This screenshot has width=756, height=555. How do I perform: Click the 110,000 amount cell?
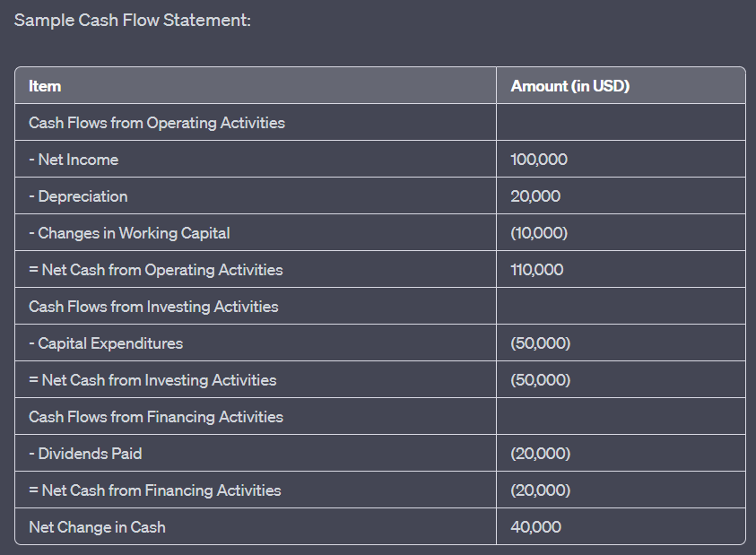pyautogui.click(x=537, y=270)
